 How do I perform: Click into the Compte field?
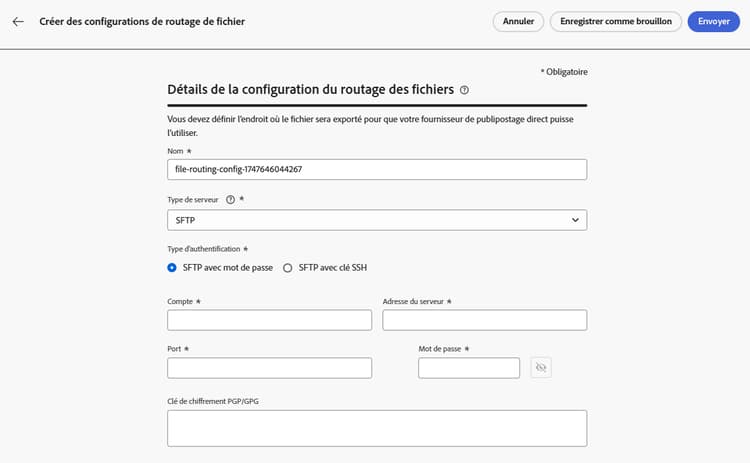269,320
